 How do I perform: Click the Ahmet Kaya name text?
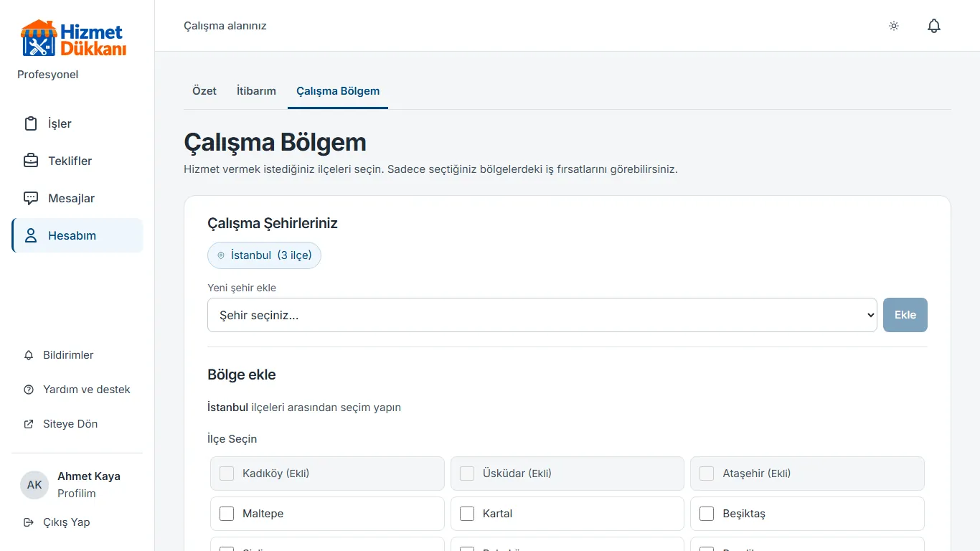coord(89,476)
